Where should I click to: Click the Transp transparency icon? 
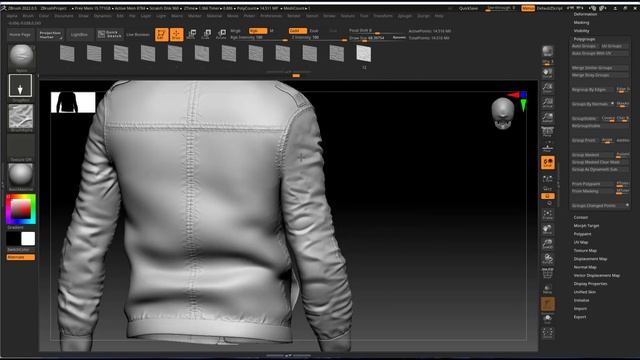tap(547, 289)
